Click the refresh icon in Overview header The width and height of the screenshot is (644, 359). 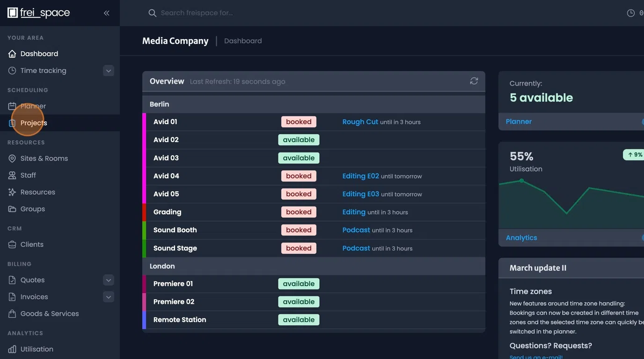tap(474, 81)
